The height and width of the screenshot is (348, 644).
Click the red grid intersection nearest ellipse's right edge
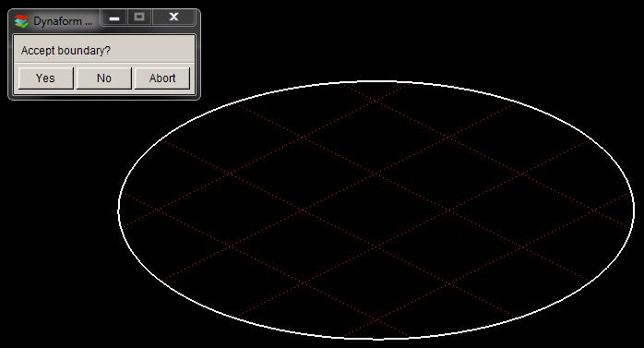[594, 210]
